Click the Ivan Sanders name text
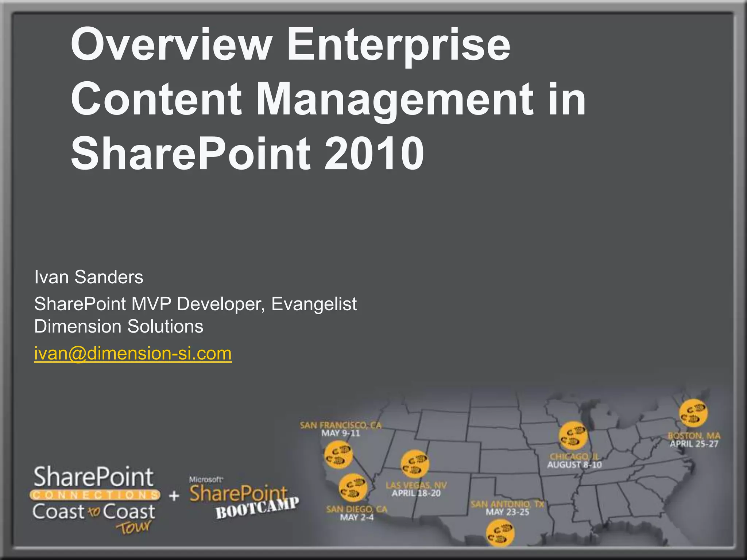Viewport: 747px width, 560px height. (x=89, y=277)
